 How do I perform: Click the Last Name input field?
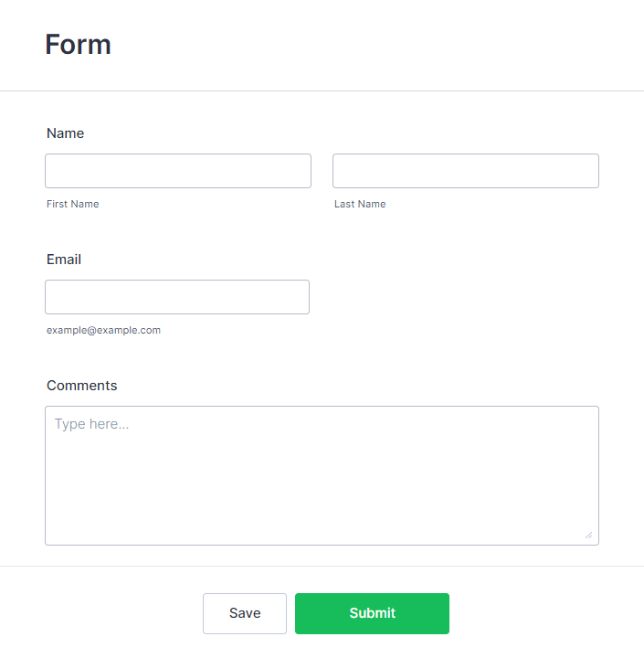point(465,171)
